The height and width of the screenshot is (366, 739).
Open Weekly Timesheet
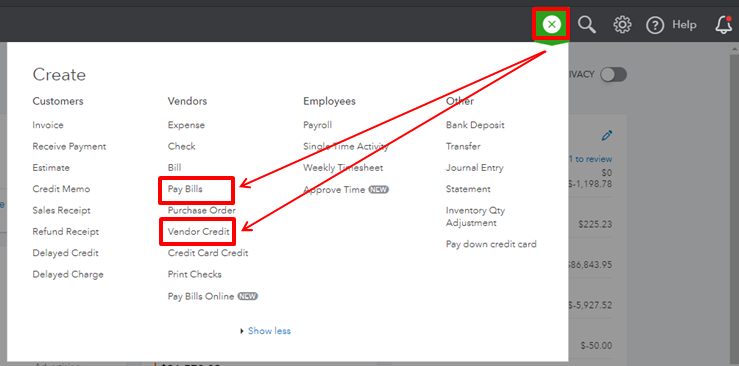343,168
